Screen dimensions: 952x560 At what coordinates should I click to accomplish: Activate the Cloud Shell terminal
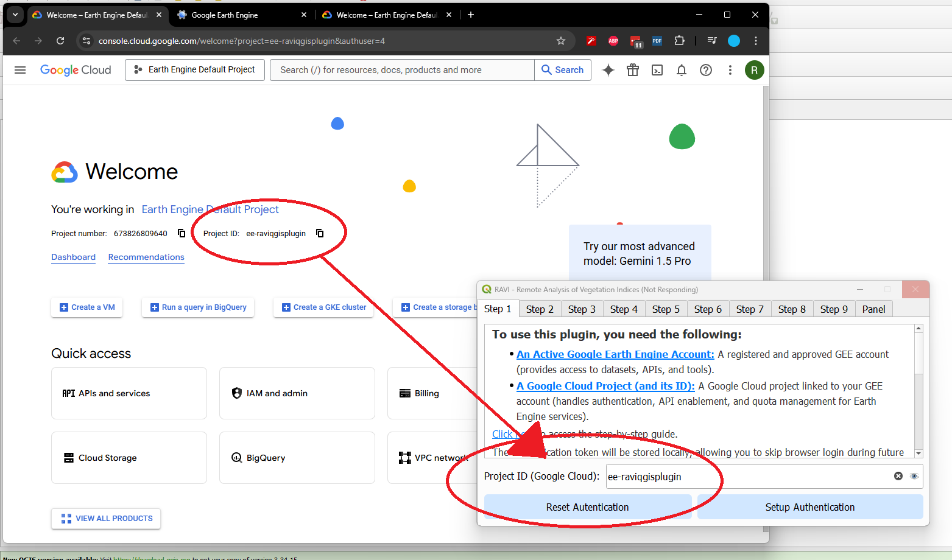(657, 70)
